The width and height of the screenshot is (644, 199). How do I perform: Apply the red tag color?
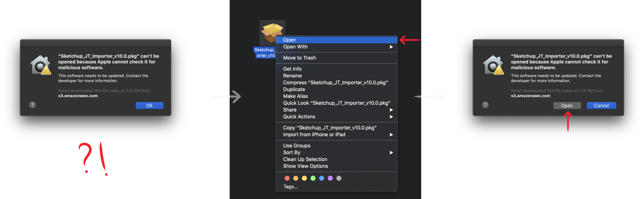(287, 178)
